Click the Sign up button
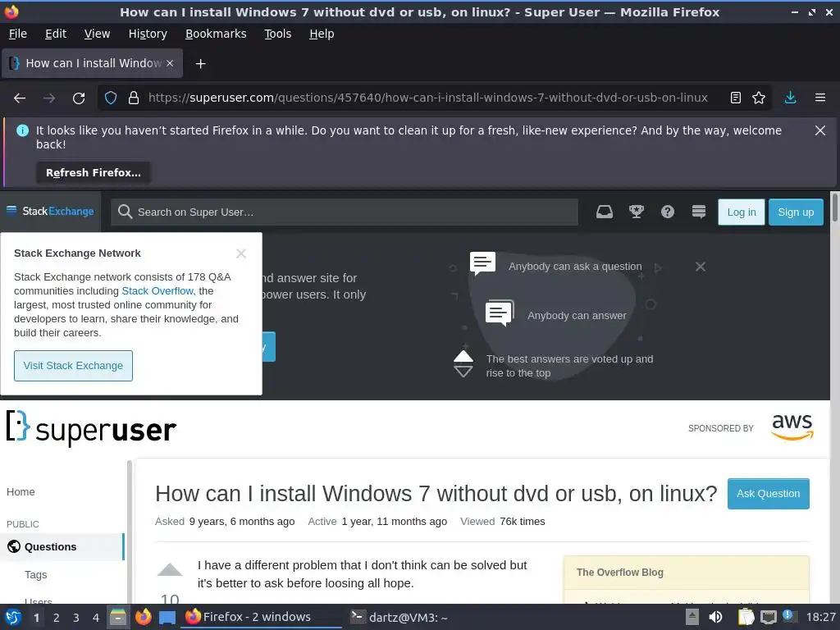The image size is (840, 630). [796, 212]
